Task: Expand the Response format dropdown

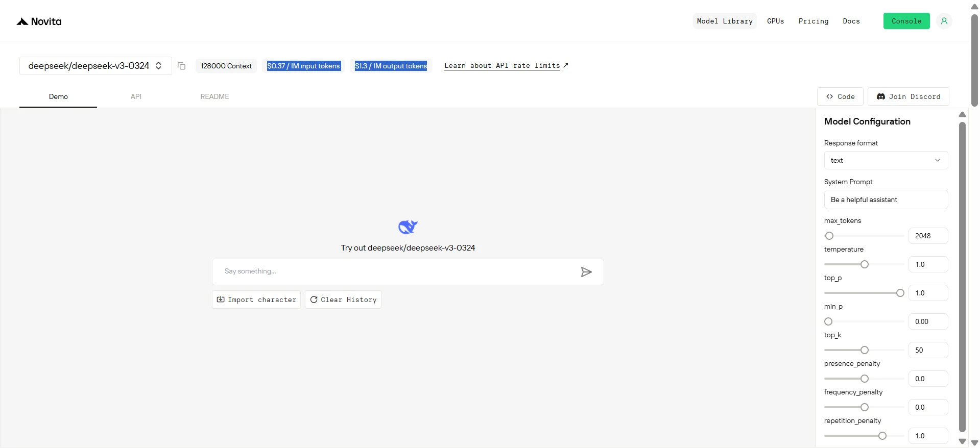Action: point(886,160)
